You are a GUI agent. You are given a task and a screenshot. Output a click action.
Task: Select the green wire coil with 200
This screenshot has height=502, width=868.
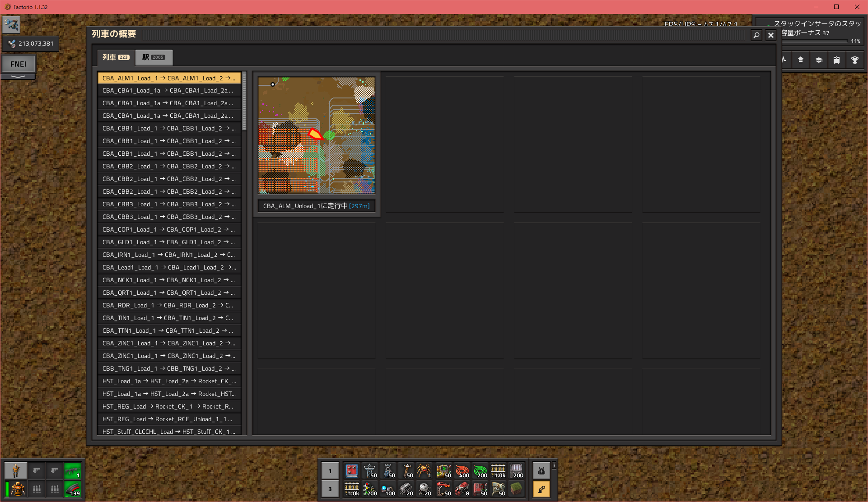[x=480, y=471]
